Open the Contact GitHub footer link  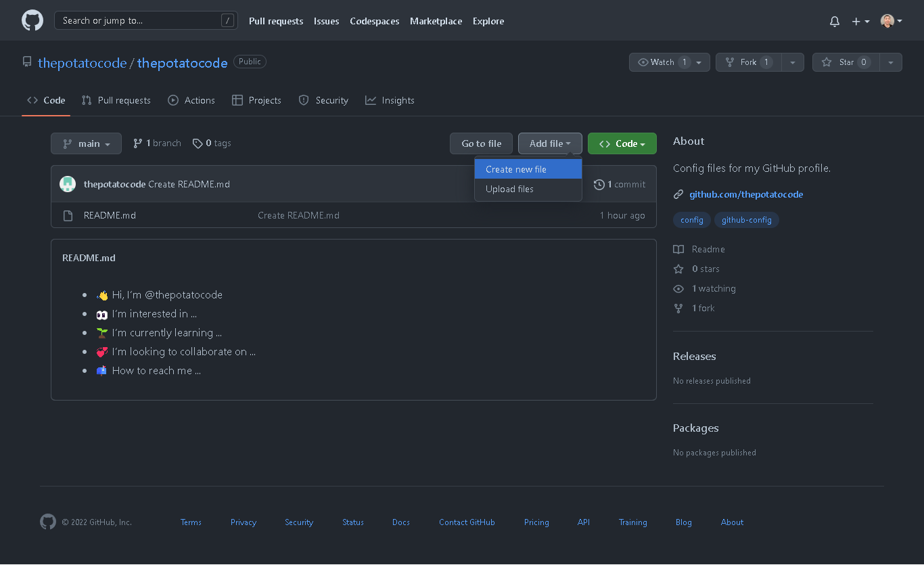tap(467, 522)
